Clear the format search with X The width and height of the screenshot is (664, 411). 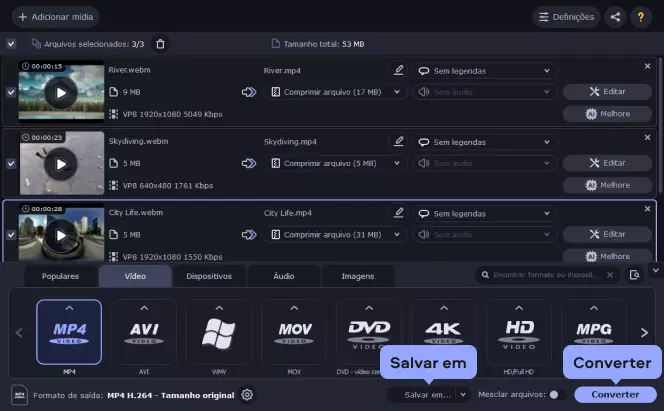(610, 275)
